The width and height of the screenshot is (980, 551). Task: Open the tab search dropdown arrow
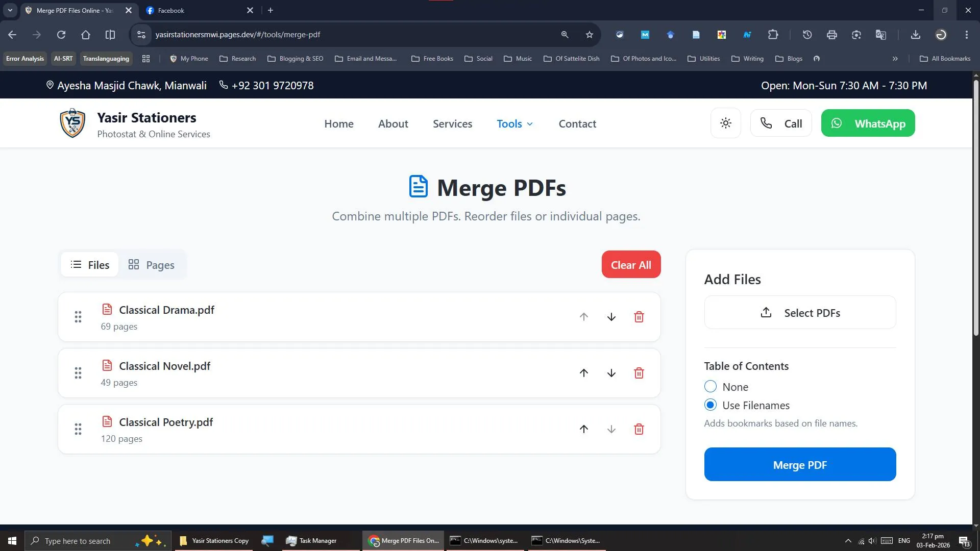coord(10,10)
